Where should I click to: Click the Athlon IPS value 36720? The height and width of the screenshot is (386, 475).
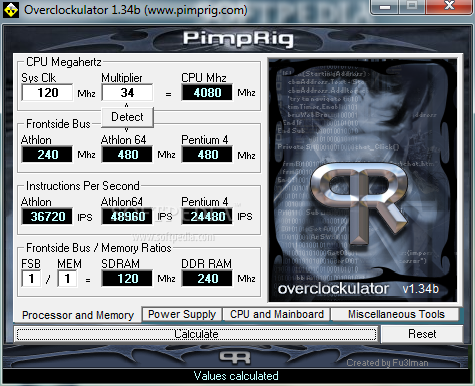pyautogui.click(x=47, y=216)
